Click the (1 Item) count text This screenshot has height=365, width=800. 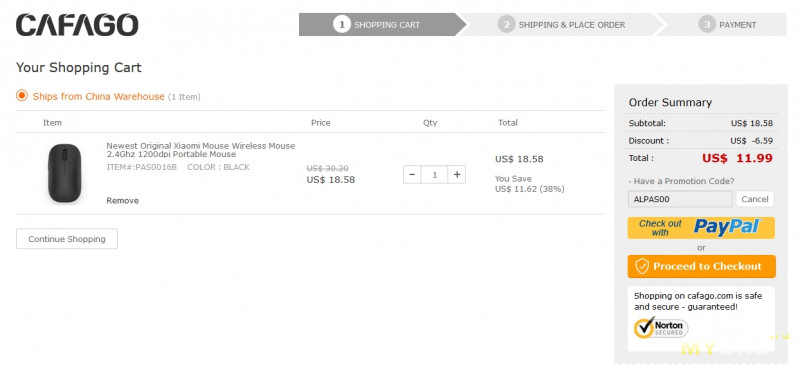pyautogui.click(x=184, y=96)
